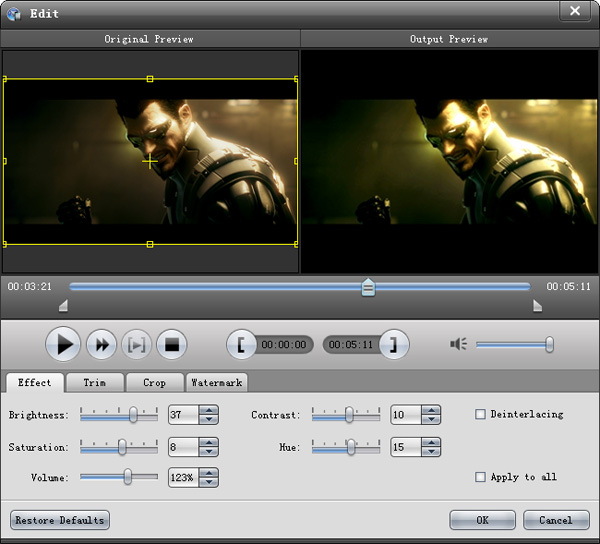Click the bottom-left crop corner handle
This screenshot has height=544, width=600.
(5, 244)
